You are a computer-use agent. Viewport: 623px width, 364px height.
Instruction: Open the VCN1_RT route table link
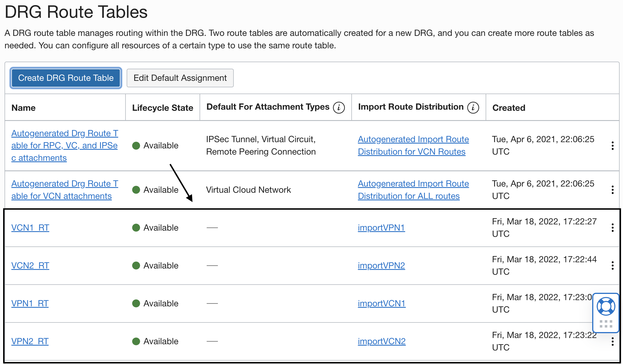pyautogui.click(x=30, y=227)
